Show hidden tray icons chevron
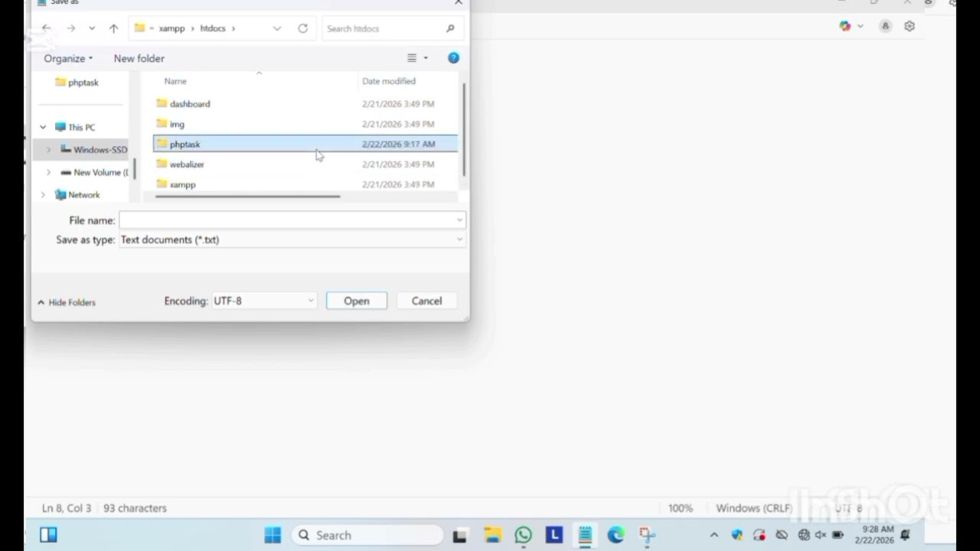The width and height of the screenshot is (980, 551). coord(714,535)
